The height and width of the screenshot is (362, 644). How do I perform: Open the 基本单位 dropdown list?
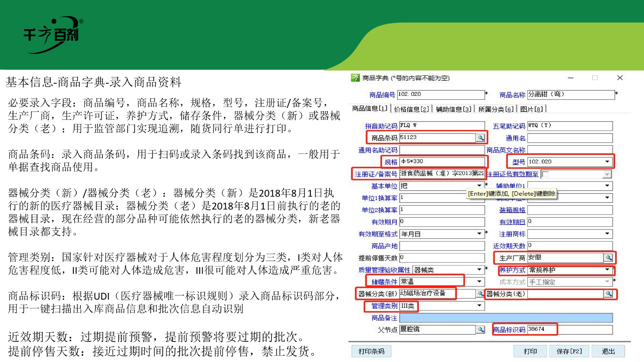(479, 185)
